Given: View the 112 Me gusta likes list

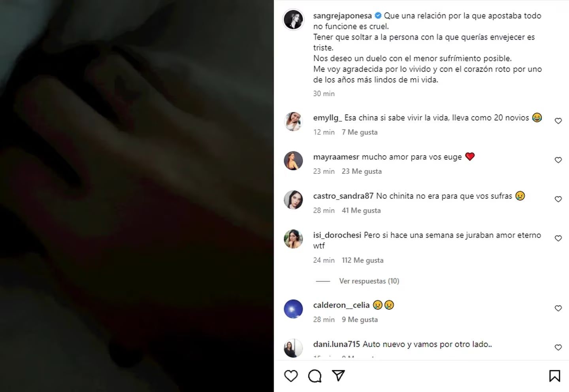Looking at the screenshot, I should coord(362,260).
